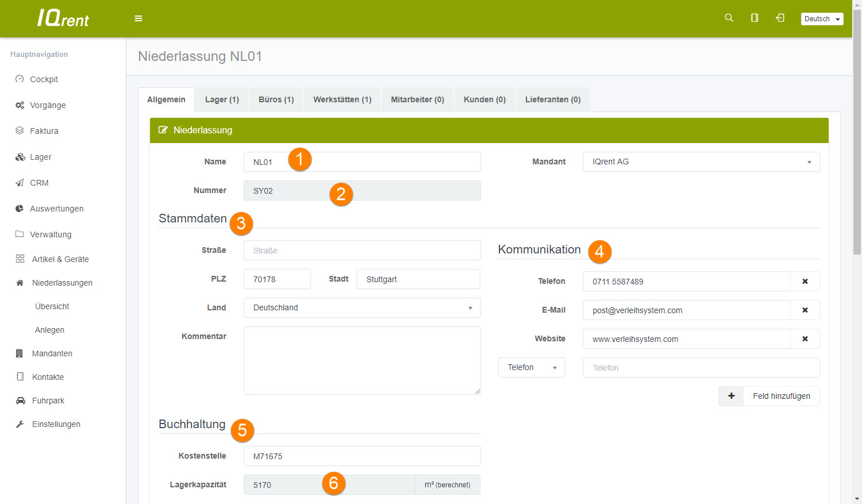Delete the Telefon entry with X

click(805, 282)
